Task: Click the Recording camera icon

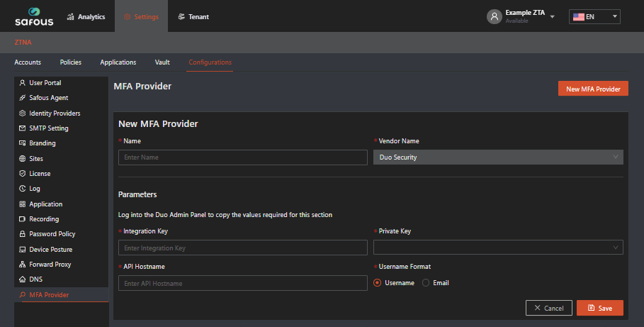Action: tap(23, 219)
